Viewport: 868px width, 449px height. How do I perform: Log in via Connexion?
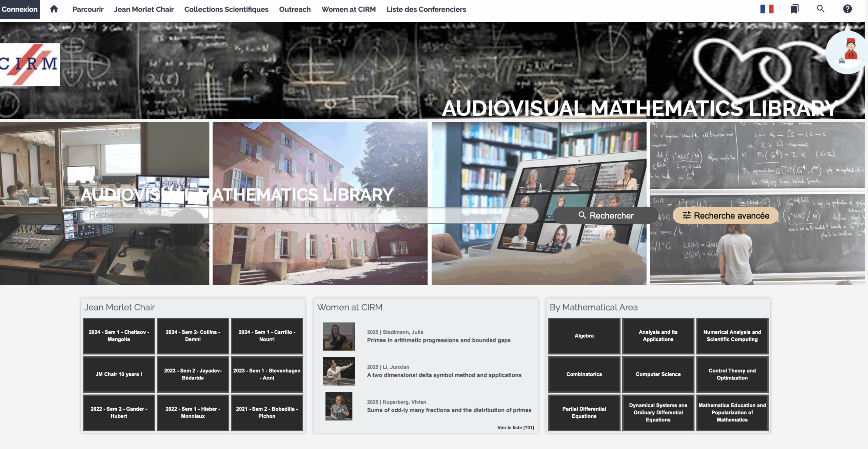pyautogui.click(x=20, y=9)
